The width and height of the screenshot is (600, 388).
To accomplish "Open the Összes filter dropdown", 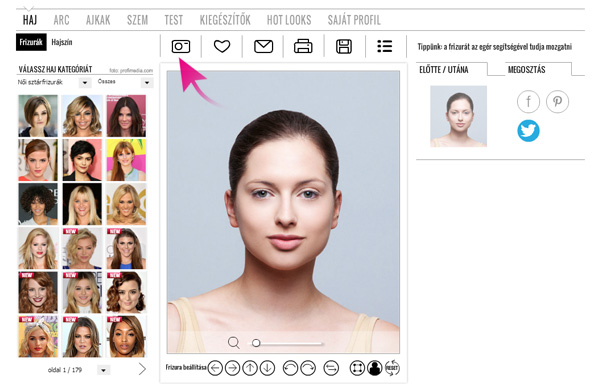I will (x=147, y=82).
